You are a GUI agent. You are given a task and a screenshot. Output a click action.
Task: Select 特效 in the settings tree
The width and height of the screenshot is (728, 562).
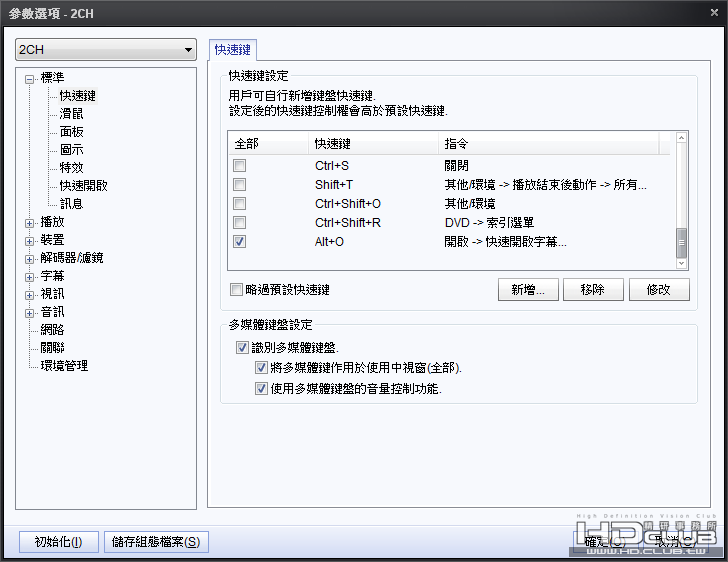click(x=72, y=168)
